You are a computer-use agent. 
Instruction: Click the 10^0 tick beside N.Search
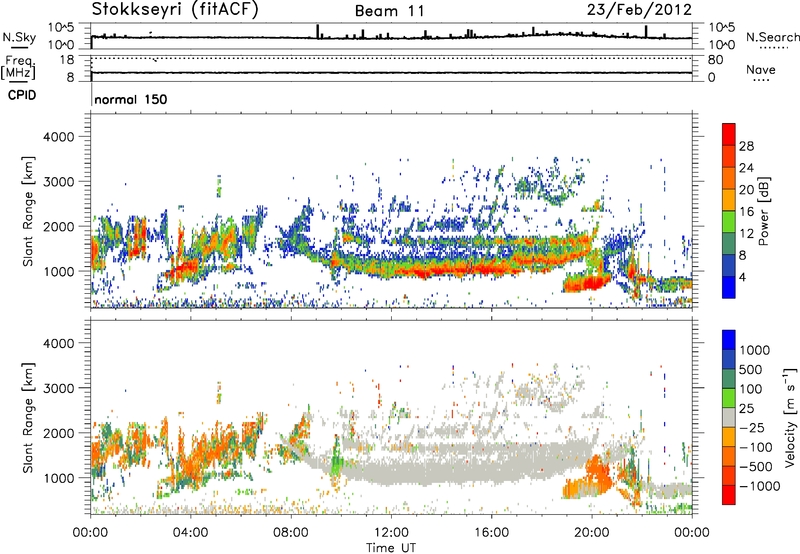[722, 45]
